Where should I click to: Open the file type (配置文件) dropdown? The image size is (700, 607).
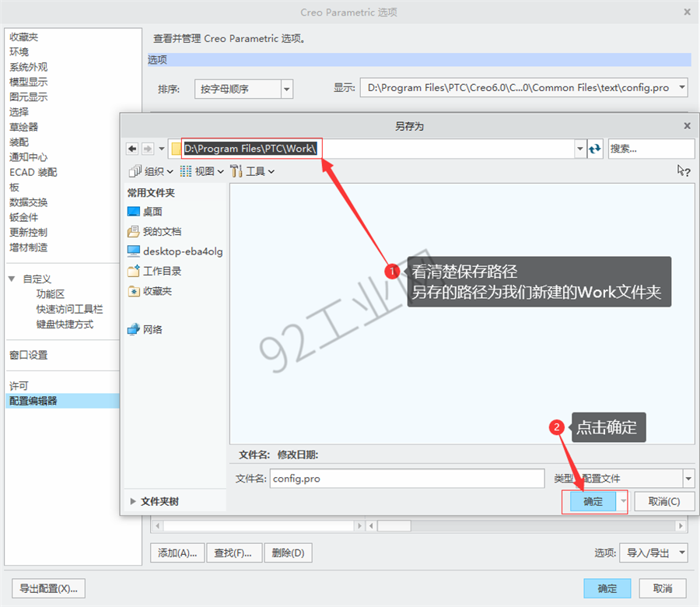(688, 479)
